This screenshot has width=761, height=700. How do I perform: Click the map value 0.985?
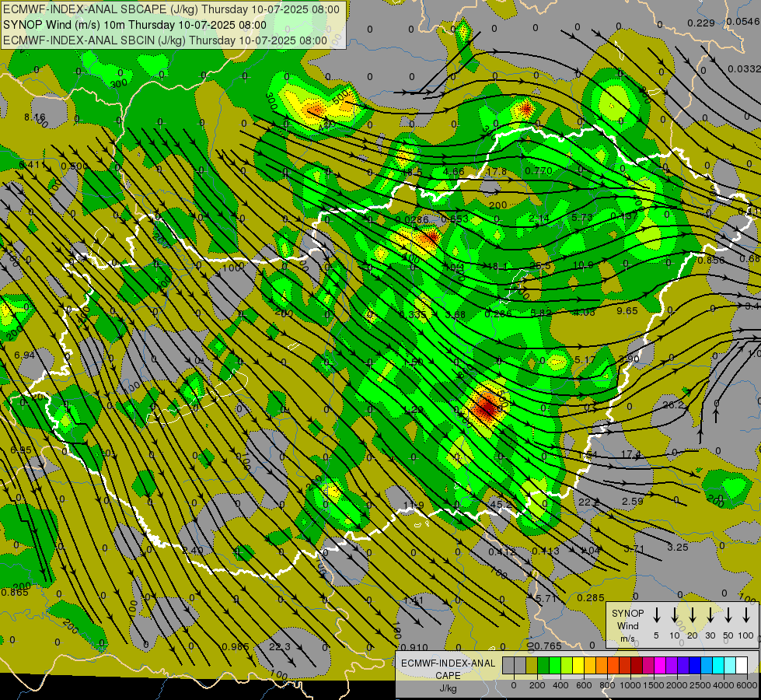(x=236, y=646)
